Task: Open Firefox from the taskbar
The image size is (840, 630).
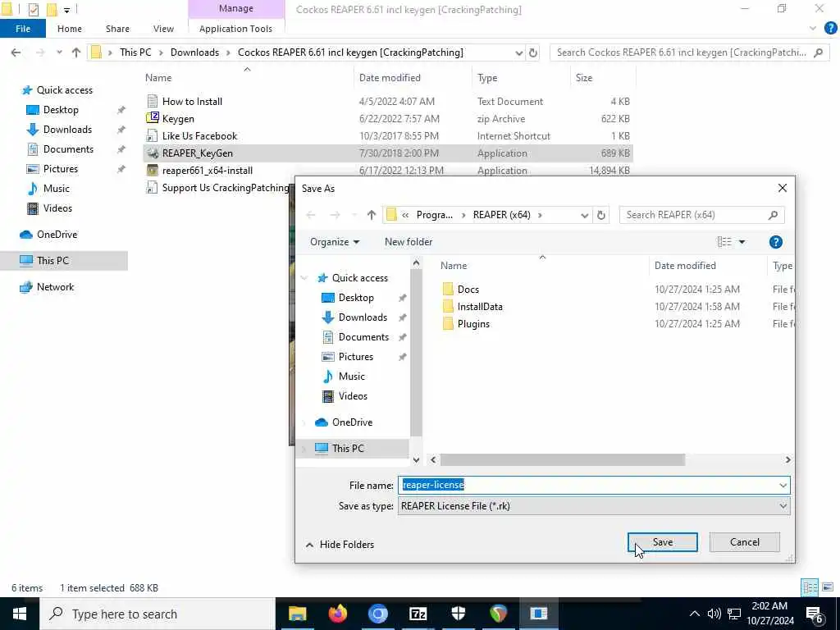Action: pos(337,614)
